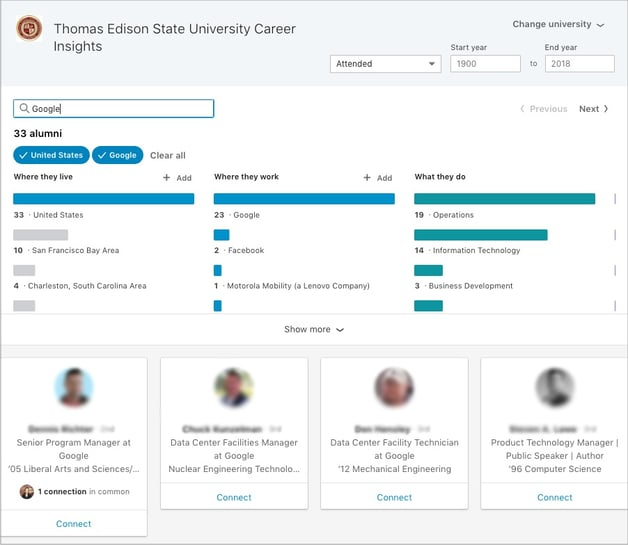Screen dimensions: 628x545
Task: Click the Previous page arrow
Action: 544,109
